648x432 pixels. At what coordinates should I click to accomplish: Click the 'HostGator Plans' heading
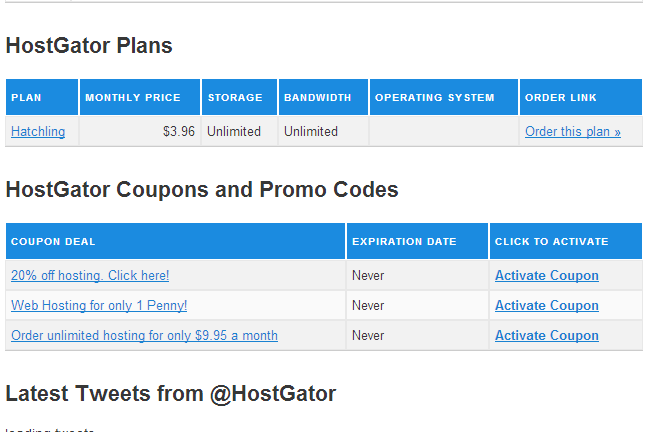click(x=89, y=46)
